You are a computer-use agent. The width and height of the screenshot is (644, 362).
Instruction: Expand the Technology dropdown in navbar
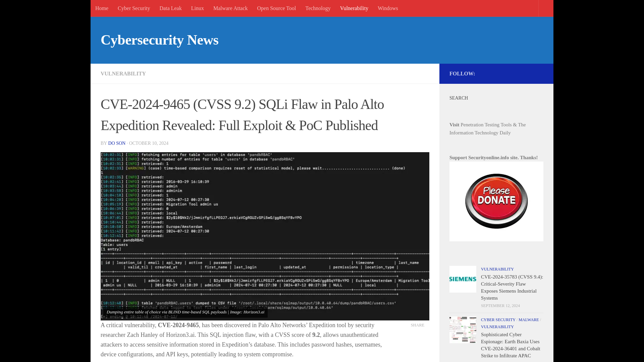click(x=318, y=8)
